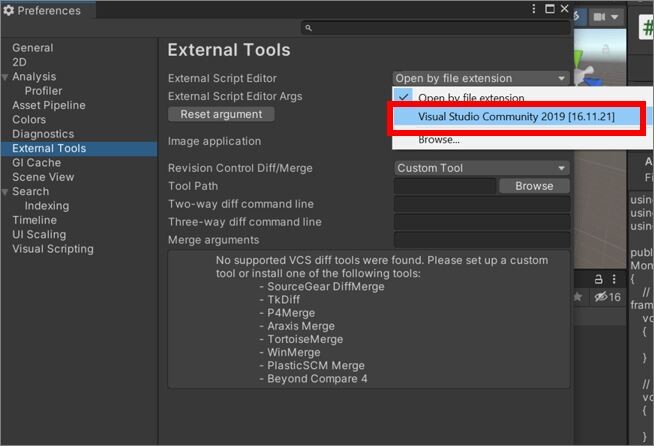Open Analysis preferences section
The height and width of the screenshot is (446, 654).
click(x=34, y=77)
